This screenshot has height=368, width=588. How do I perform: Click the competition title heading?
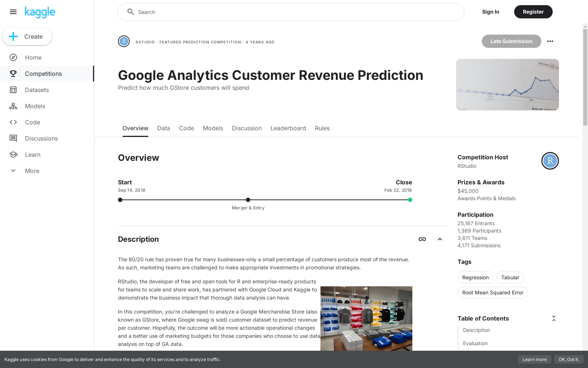[x=270, y=75]
